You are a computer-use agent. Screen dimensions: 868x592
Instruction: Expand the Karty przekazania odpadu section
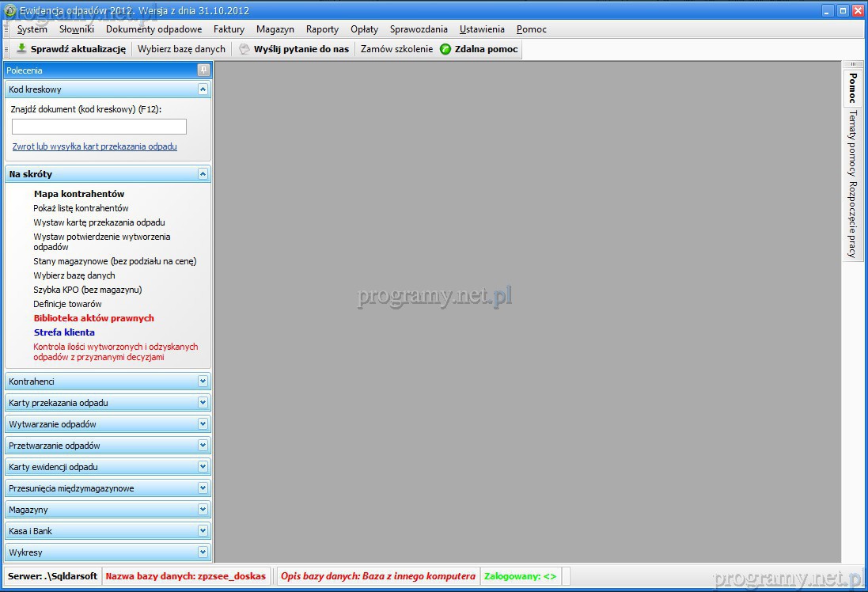(203, 403)
